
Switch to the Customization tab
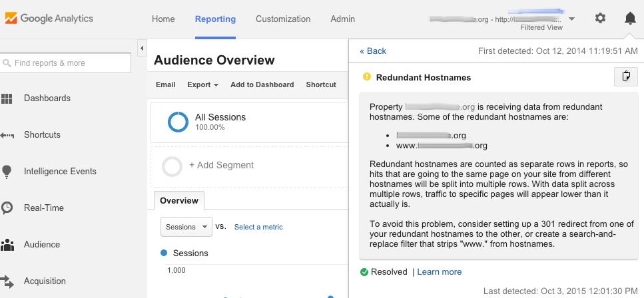pos(283,19)
